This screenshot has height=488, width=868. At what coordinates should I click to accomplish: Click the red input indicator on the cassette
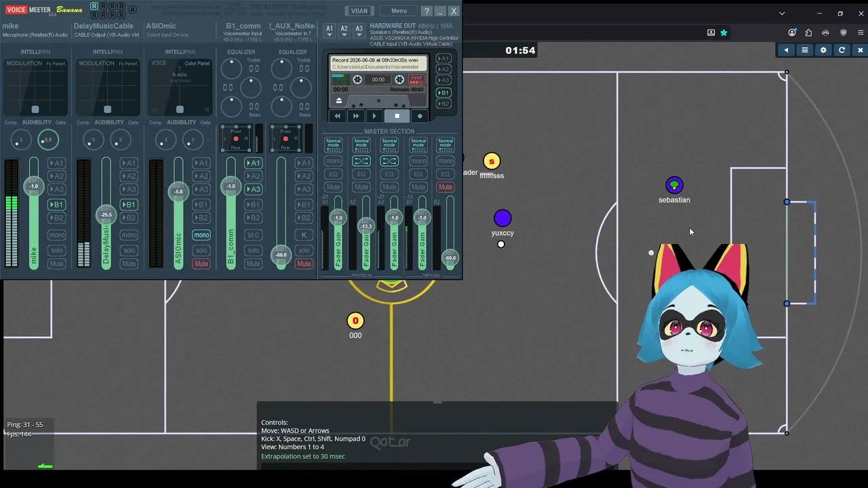tap(416, 80)
